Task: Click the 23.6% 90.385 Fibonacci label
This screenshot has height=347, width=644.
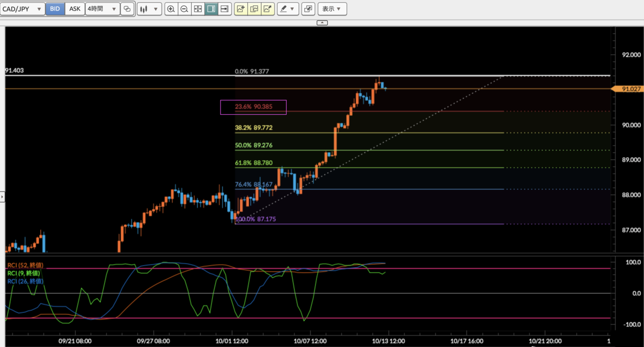Action: 254,107
